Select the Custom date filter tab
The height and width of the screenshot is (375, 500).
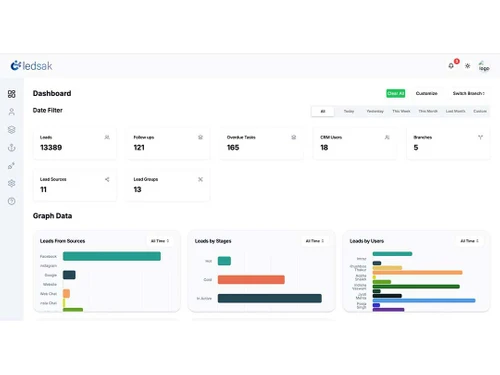pyautogui.click(x=480, y=111)
